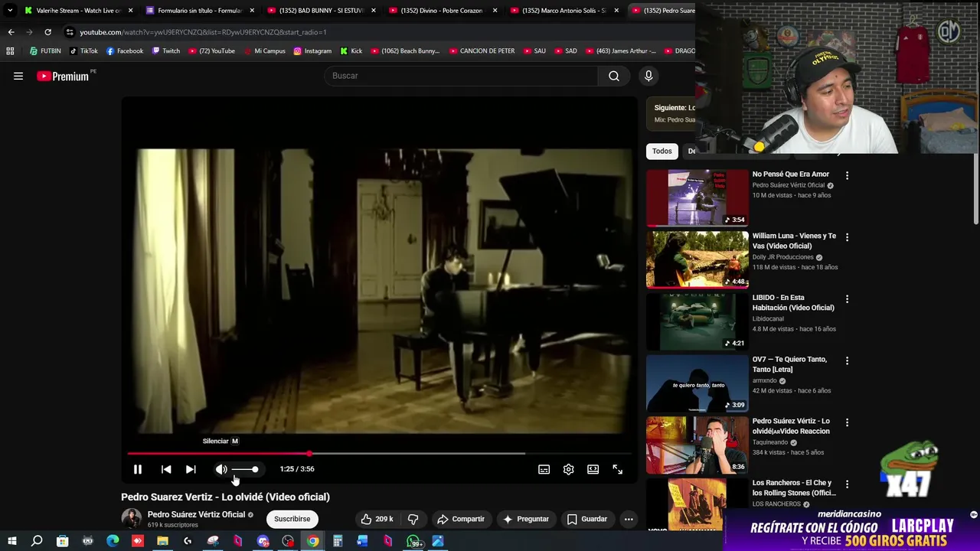The width and height of the screenshot is (980, 551).
Task: Go back with browser back arrow
Action: click(11, 32)
